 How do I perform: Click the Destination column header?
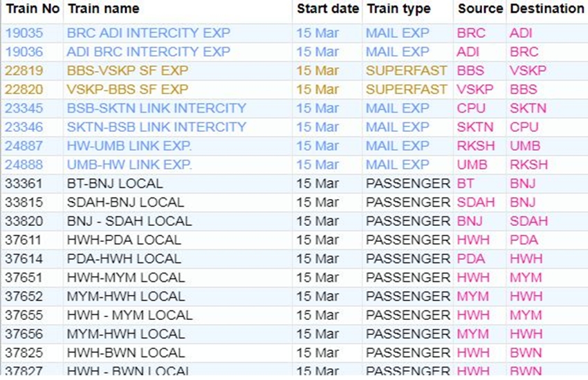546,9
